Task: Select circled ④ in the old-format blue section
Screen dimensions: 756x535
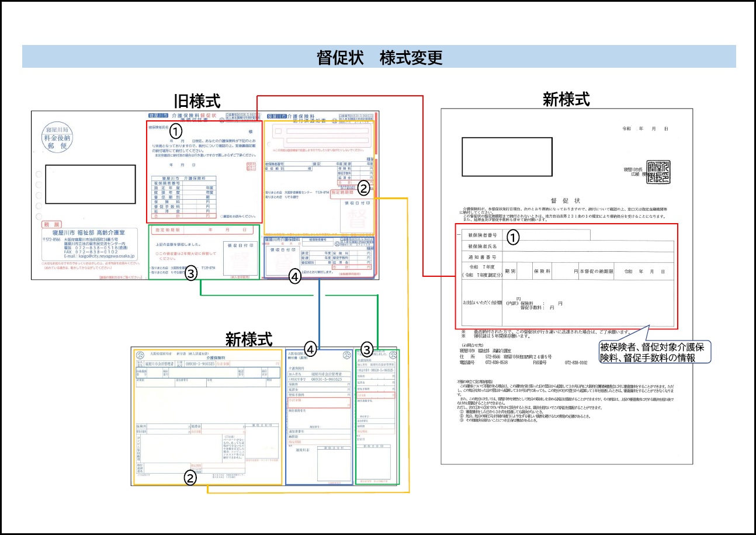Action: [x=295, y=278]
